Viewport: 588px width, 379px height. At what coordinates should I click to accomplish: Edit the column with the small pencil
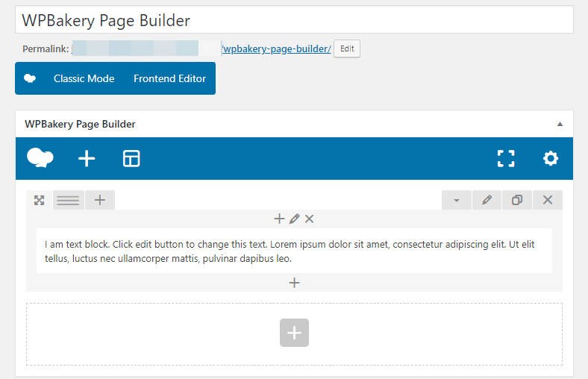coord(295,219)
